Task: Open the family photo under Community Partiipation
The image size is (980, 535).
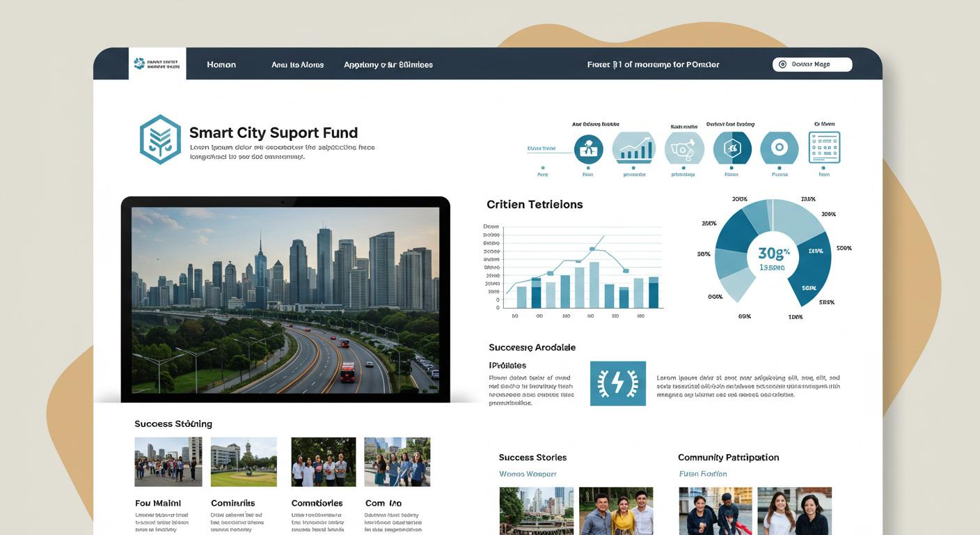Action: pyautogui.click(x=716, y=511)
